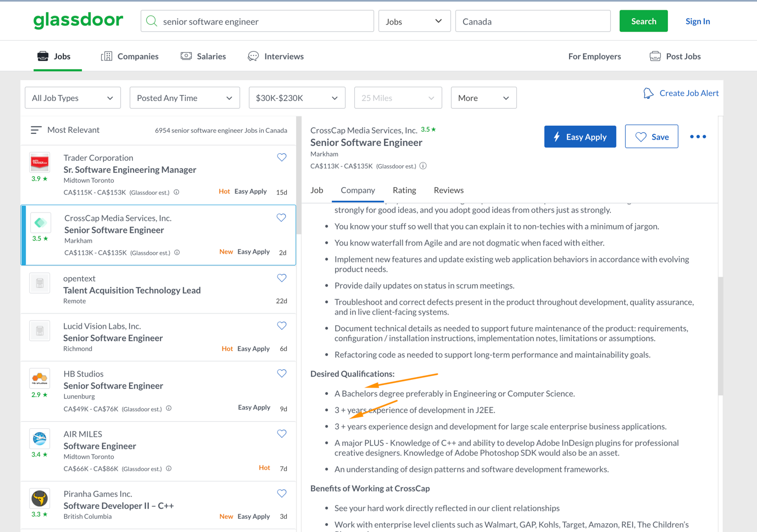The image size is (757, 532).
Task: Click the Glassdoor logo
Action: point(79,20)
